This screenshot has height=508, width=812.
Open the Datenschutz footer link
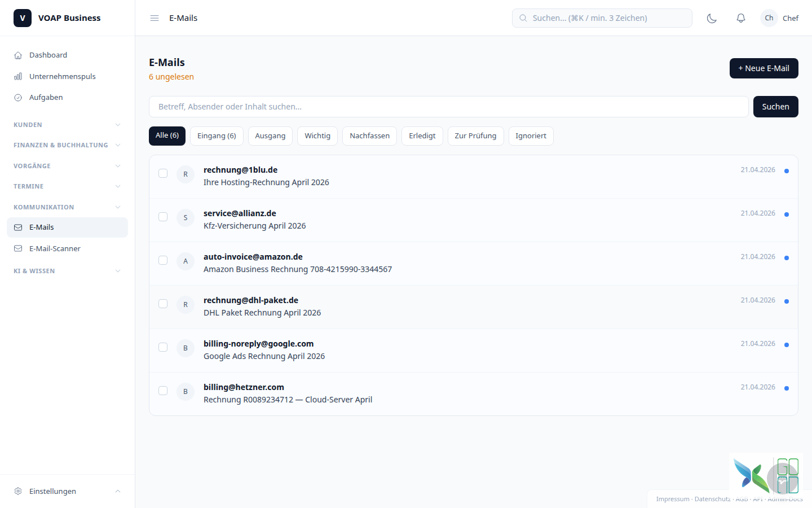point(712,499)
